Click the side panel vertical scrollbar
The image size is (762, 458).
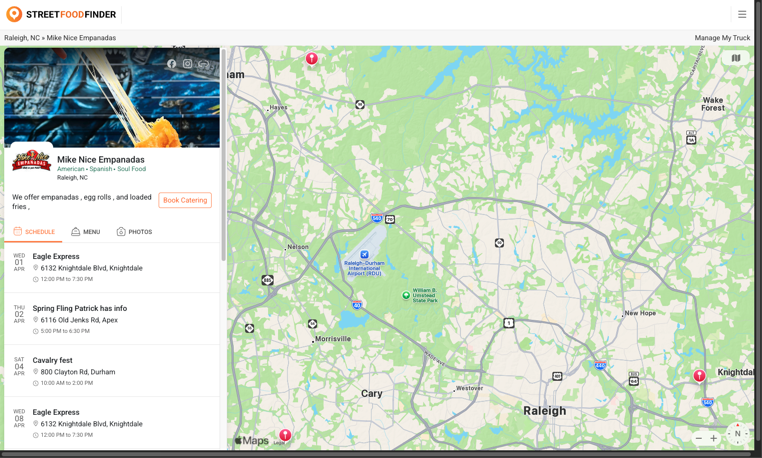(x=223, y=155)
